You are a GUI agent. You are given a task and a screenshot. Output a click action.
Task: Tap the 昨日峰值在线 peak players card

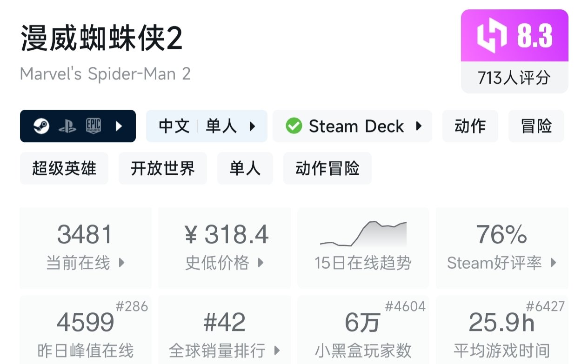pyautogui.click(x=86, y=330)
